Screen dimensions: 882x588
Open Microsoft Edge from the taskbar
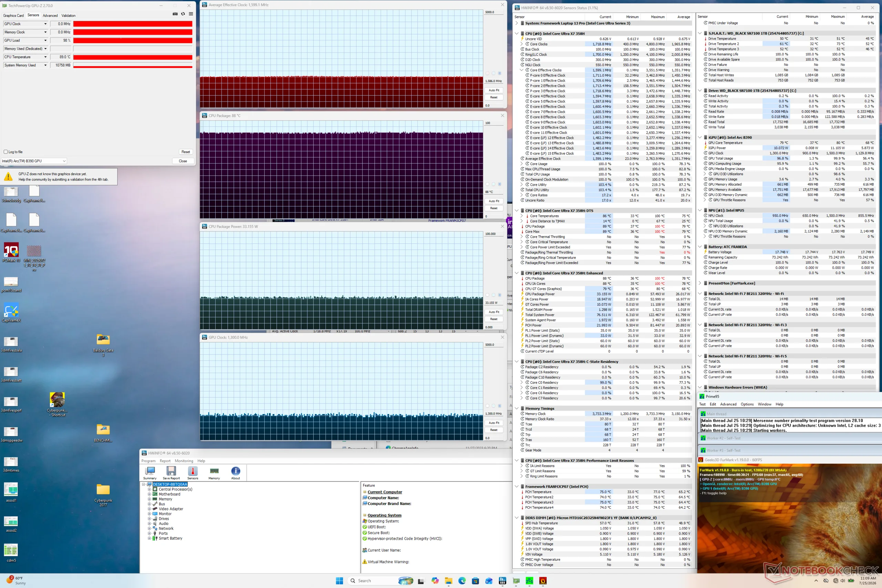tap(462, 580)
